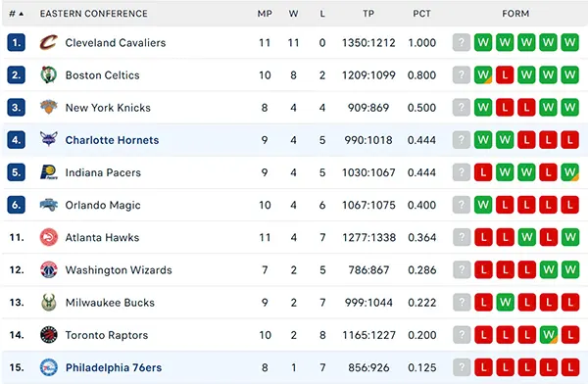
Task: Select the Charlotte Hornets logo
Action: click(x=49, y=139)
